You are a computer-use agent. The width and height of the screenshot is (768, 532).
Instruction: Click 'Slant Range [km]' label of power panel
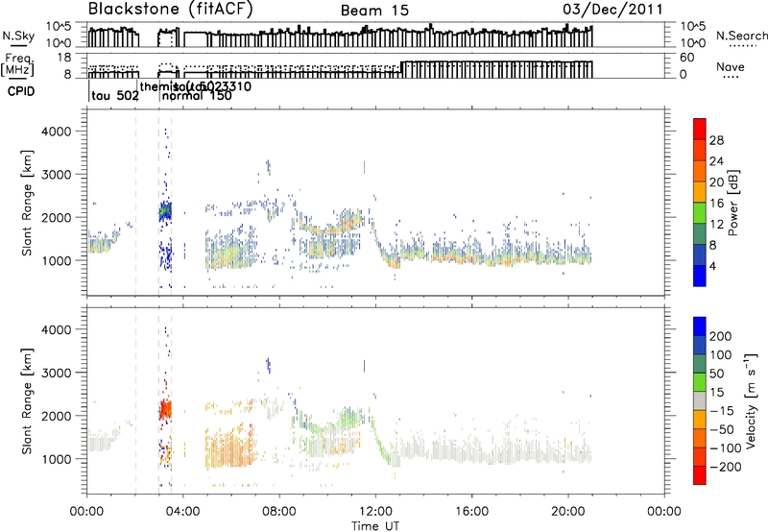tap(27, 203)
